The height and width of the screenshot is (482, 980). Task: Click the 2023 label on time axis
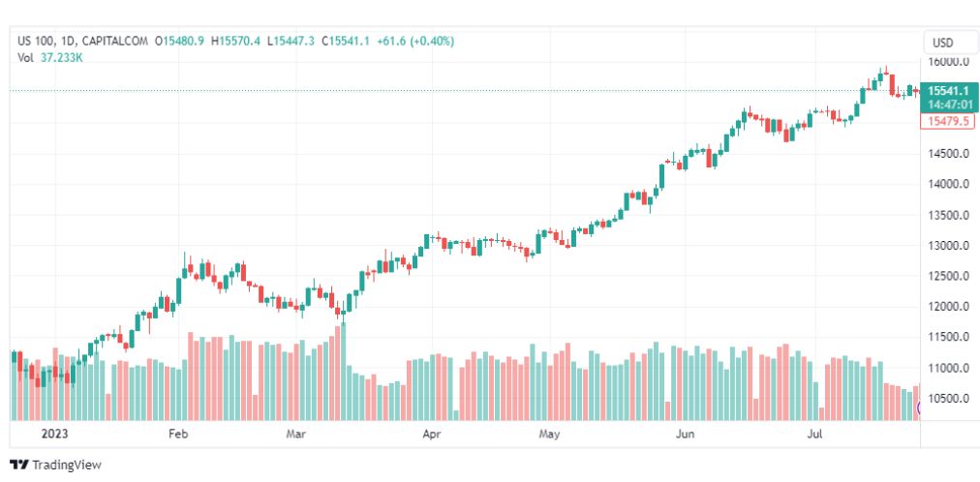(44, 435)
